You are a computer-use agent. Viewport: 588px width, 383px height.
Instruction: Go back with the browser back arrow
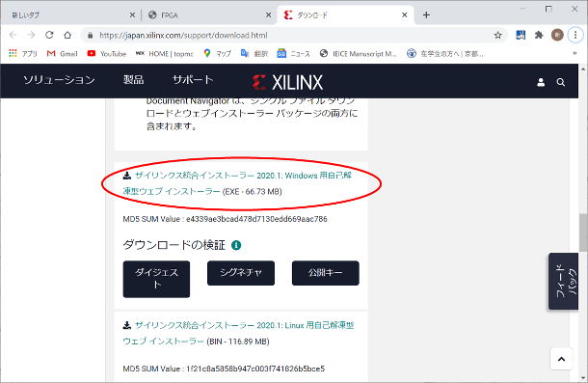(13, 35)
